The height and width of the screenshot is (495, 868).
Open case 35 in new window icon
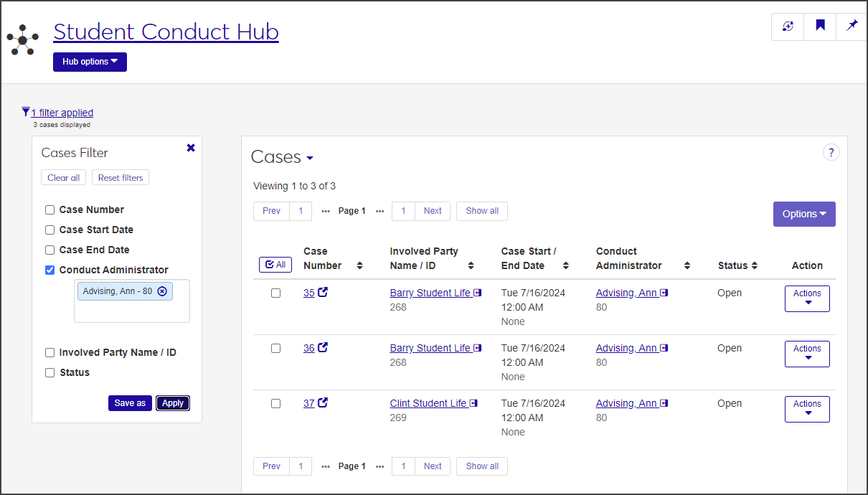[323, 293]
